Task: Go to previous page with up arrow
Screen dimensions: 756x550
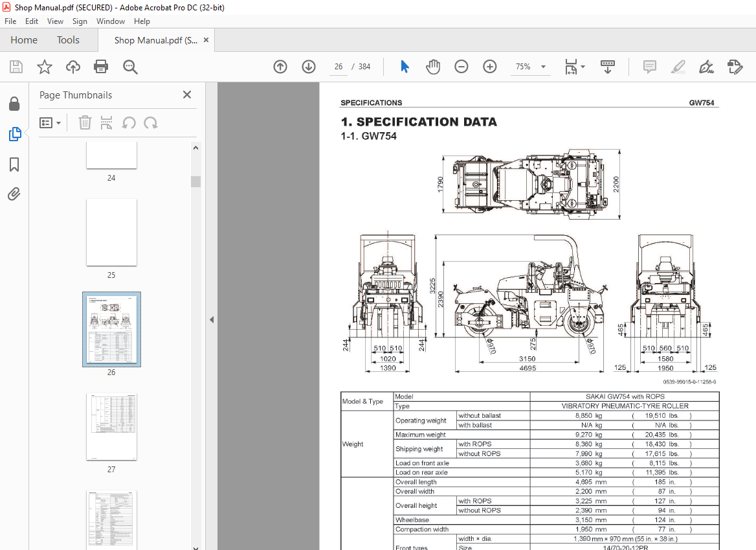Action: tap(280, 67)
